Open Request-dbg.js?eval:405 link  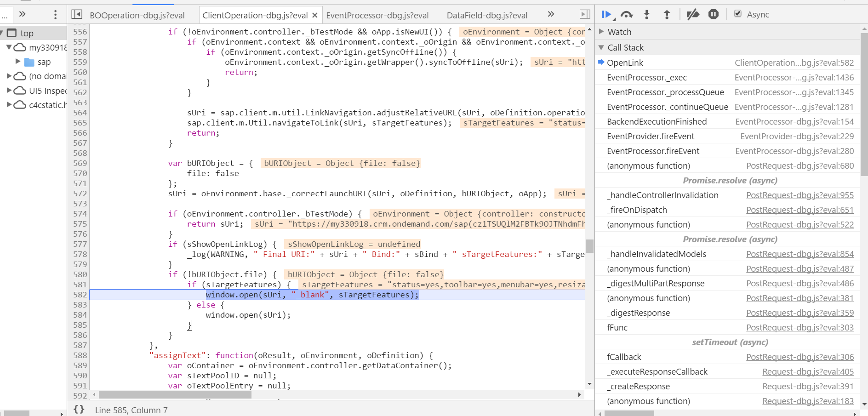808,372
